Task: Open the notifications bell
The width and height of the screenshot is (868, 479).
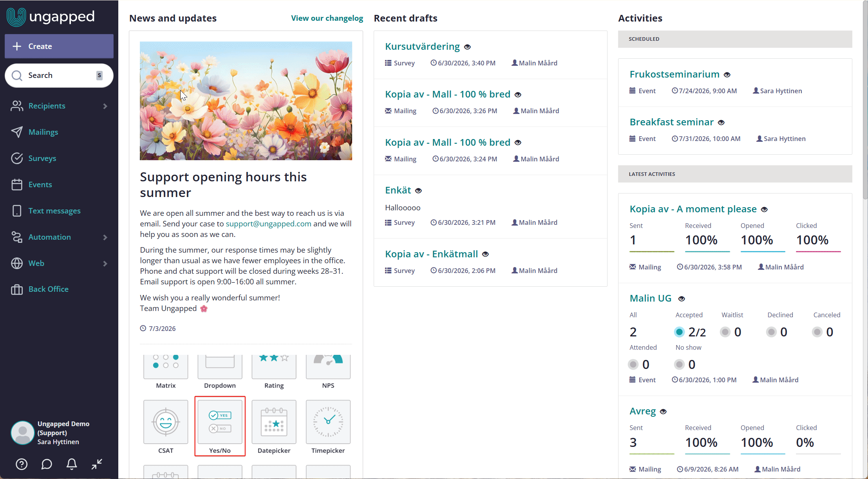Action: pos(72,464)
